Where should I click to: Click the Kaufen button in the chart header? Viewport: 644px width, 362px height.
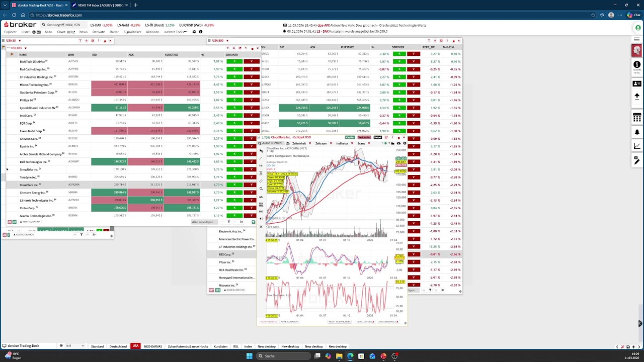350,137
